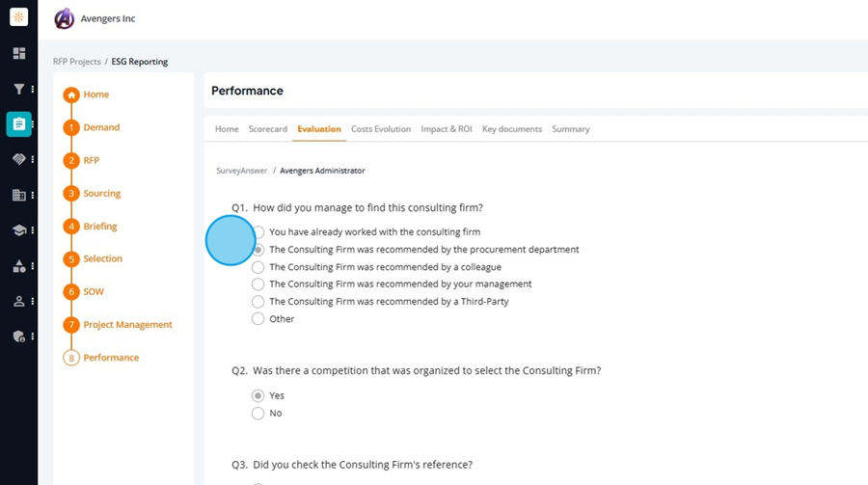Click the person user icon in sidebar
Image resolution: width=868 pixels, height=485 pixels.
click(19, 301)
